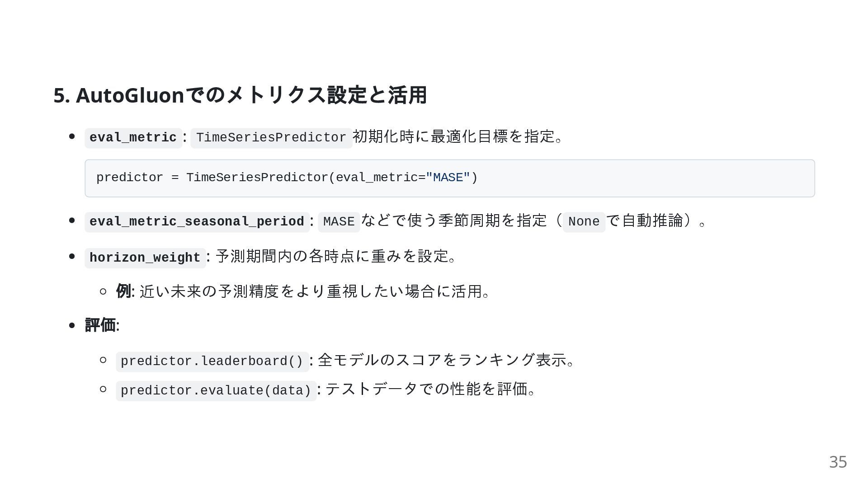Click the None inline code tag
The image size is (868, 488).
pyautogui.click(x=584, y=222)
